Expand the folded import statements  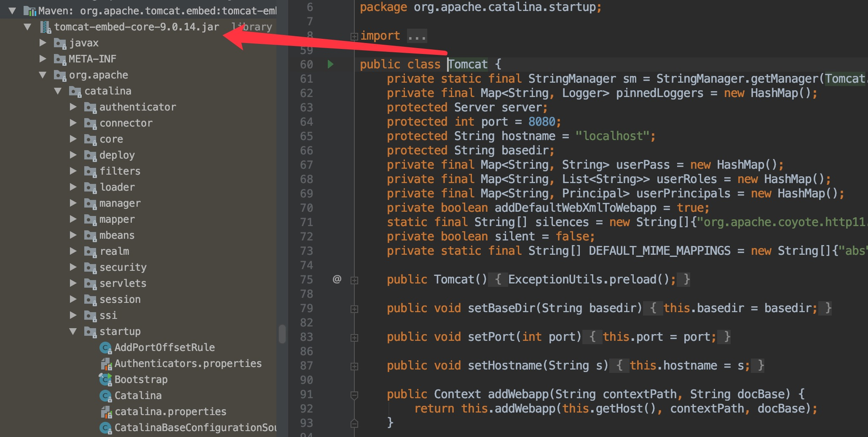354,37
